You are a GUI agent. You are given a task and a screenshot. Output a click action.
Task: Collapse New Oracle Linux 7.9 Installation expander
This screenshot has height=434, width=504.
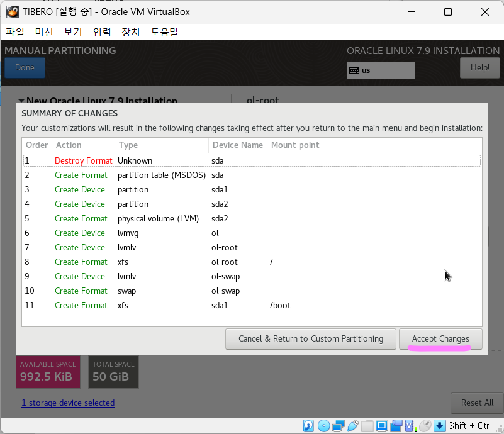21,101
